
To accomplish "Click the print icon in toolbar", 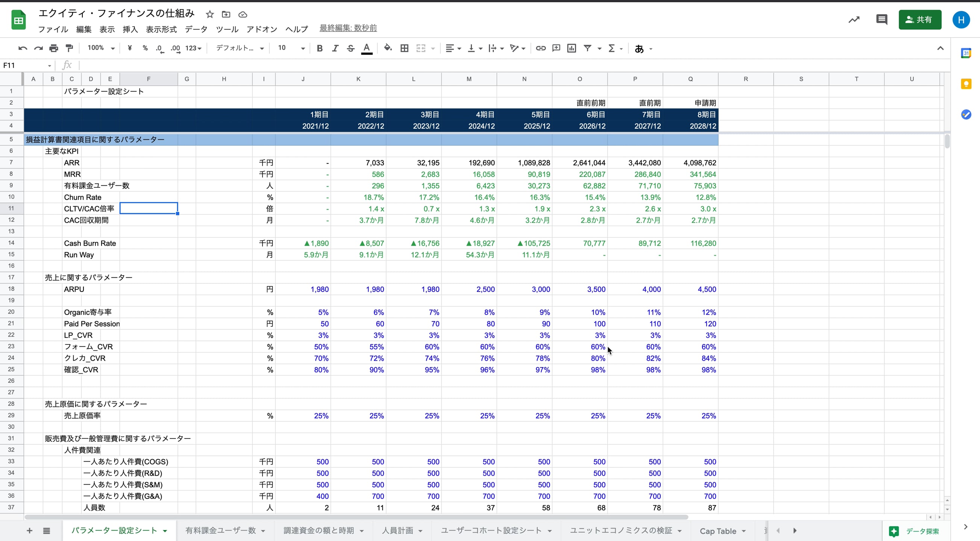I will [54, 48].
